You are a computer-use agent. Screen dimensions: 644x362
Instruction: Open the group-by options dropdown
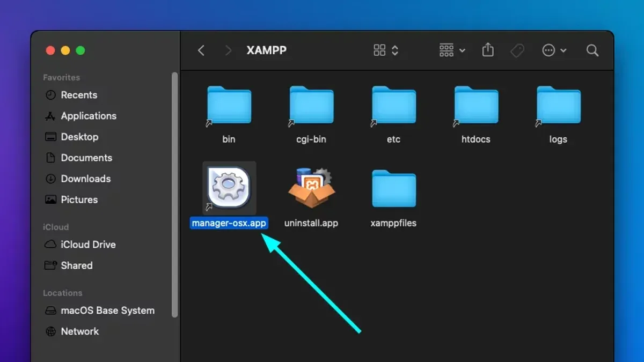click(452, 50)
